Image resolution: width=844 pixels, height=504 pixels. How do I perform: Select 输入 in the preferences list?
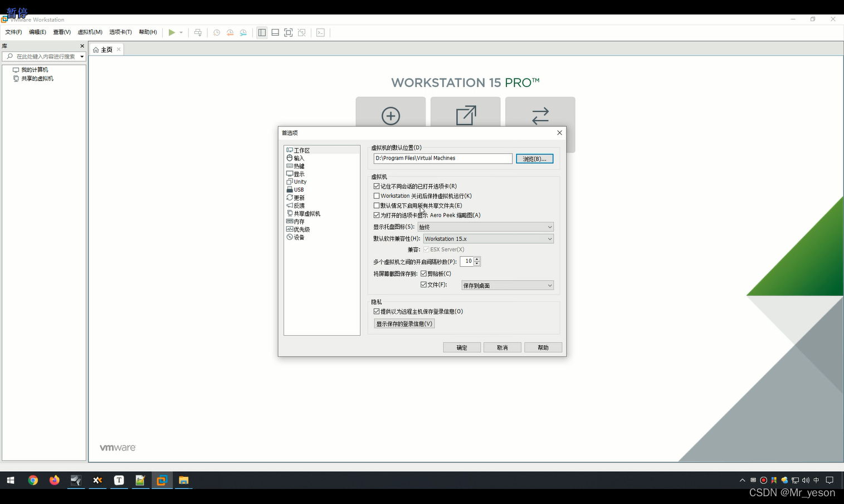(x=299, y=158)
